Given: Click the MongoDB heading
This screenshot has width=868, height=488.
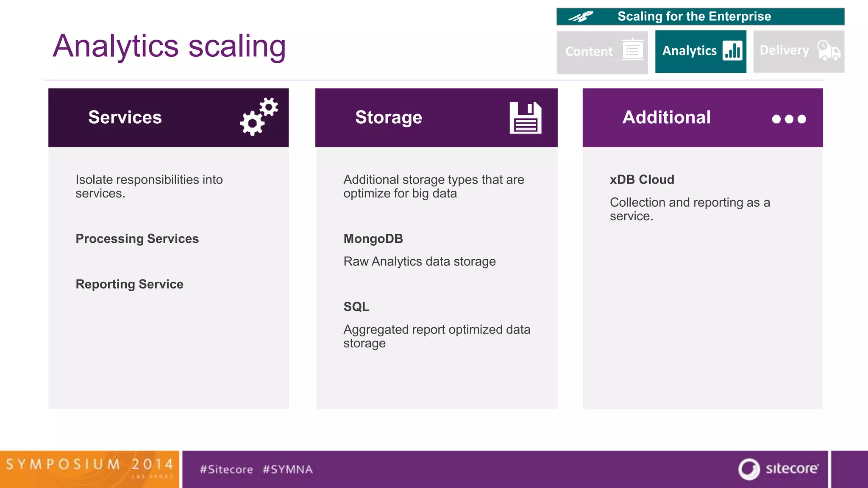Looking at the screenshot, I should click(x=373, y=239).
